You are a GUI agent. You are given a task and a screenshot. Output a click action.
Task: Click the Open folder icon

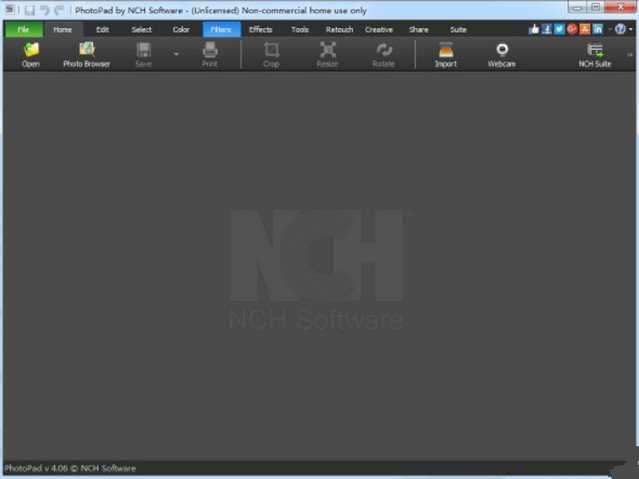click(31, 54)
